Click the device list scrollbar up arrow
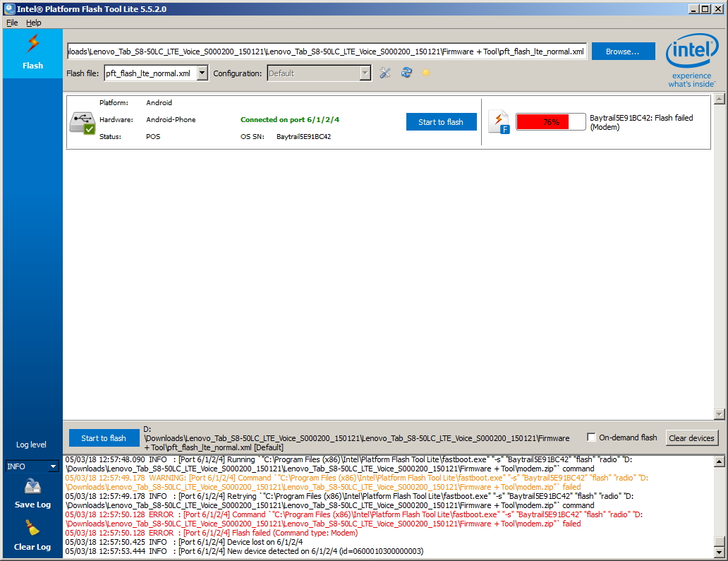The image size is (728, 561). (x=719, y=99)
